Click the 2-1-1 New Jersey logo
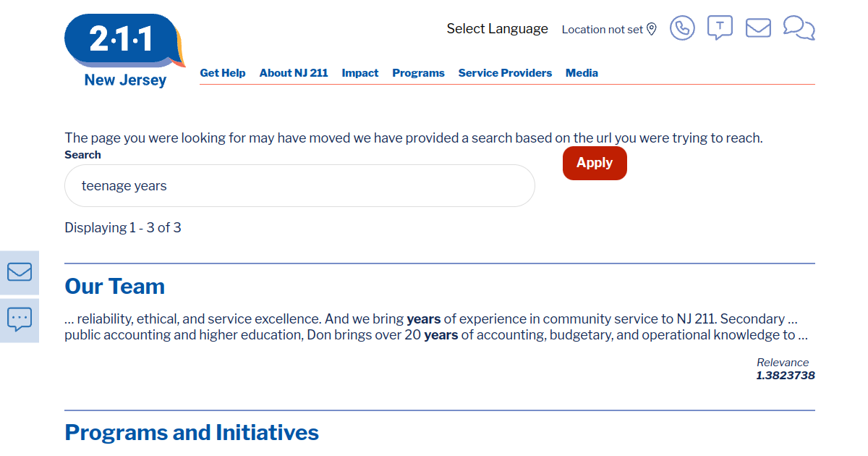 tap(125, 51)
